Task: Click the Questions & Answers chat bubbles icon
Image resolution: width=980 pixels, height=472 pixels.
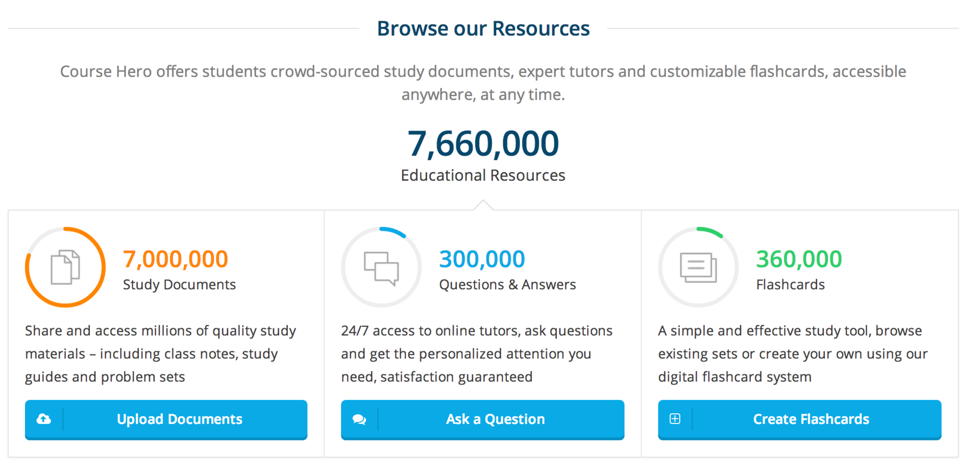Action: click(381, 268)
